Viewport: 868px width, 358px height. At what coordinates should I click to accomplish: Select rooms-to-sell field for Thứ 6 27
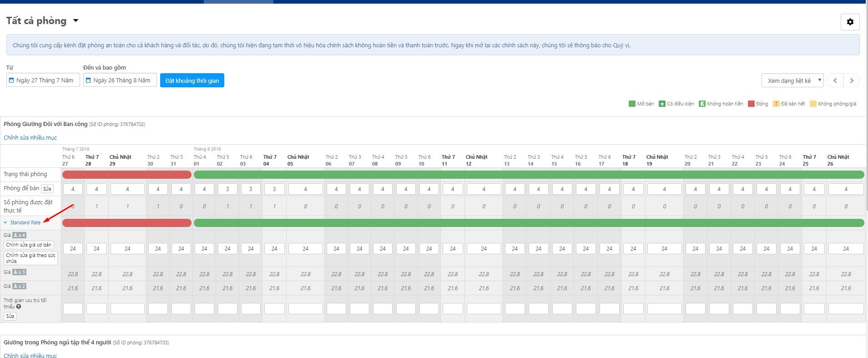pos(73,189)
